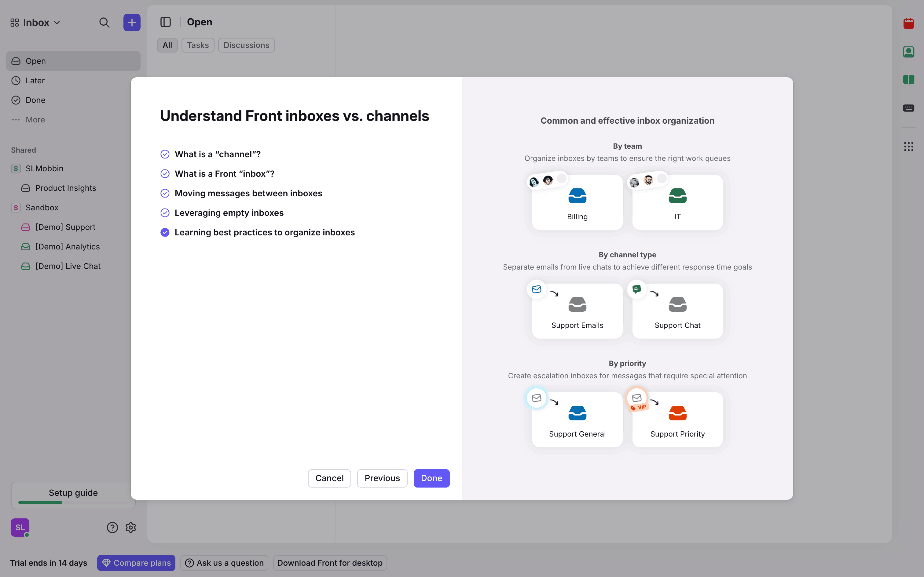The height and width of the screenshot is (577, 924).
Task: Click the Done button in dialog
Action: pos(431,478)
